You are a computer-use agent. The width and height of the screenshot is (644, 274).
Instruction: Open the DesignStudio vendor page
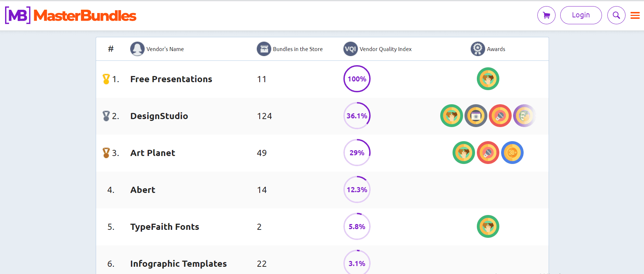click(159, 116)
